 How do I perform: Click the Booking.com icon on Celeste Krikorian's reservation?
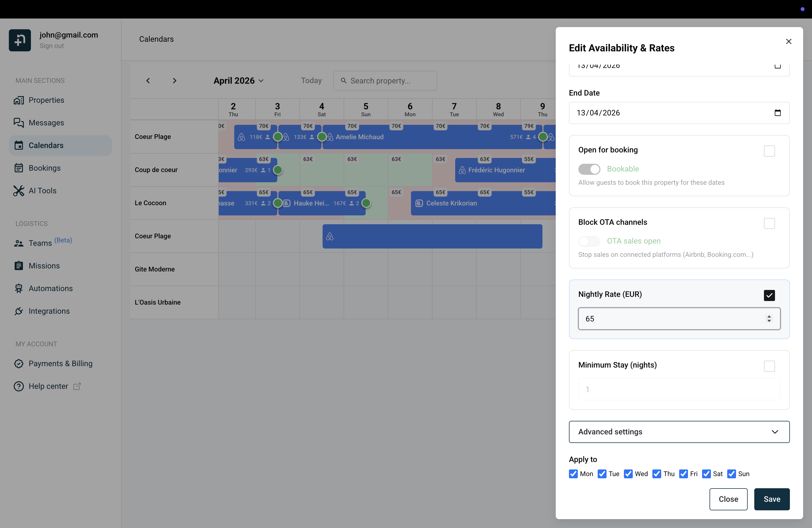pyautogui.click(x=419, y=203)
